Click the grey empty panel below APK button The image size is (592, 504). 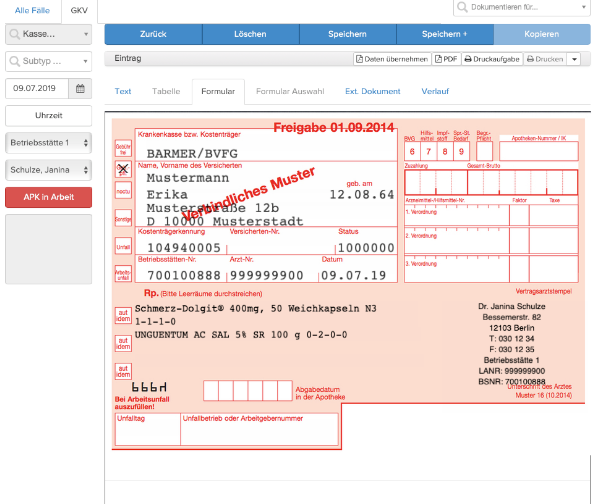pos(48,249)
